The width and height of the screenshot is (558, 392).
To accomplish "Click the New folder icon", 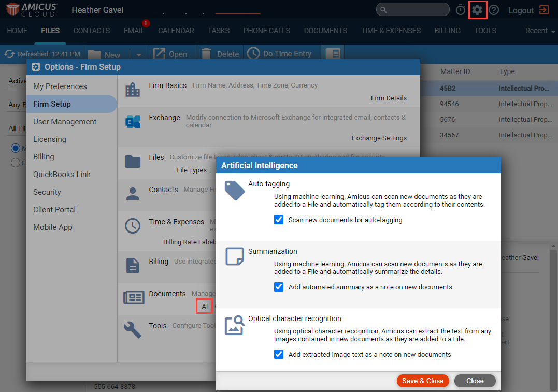I will pos(94,54).
